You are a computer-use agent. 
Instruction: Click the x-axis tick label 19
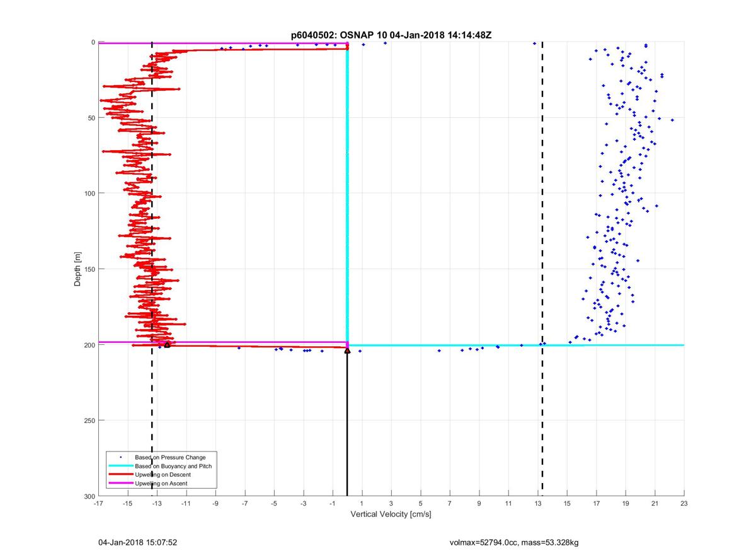(x=626, y=504)
